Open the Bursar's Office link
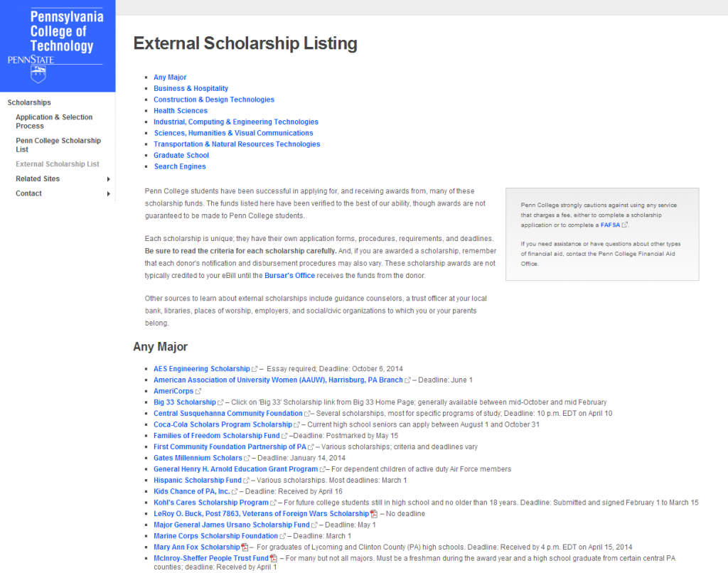Image resolution: width=728 pixels, height=573 pixels. pos(290,275)
